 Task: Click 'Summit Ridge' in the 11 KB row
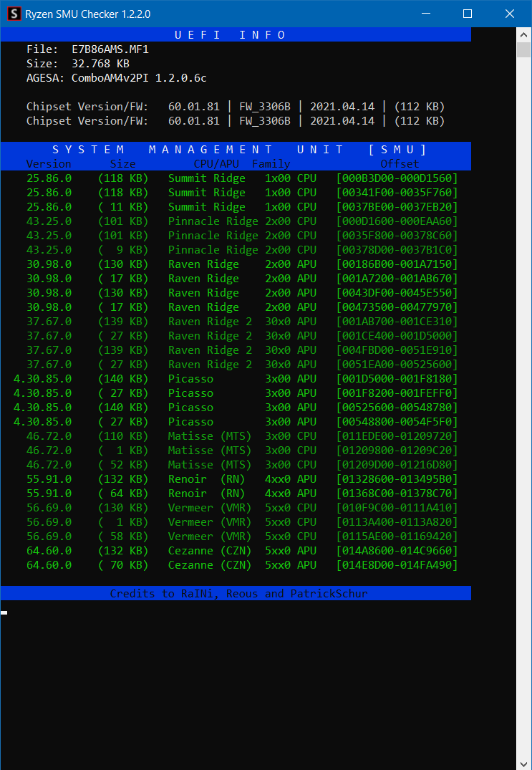(x=207, y=207)
